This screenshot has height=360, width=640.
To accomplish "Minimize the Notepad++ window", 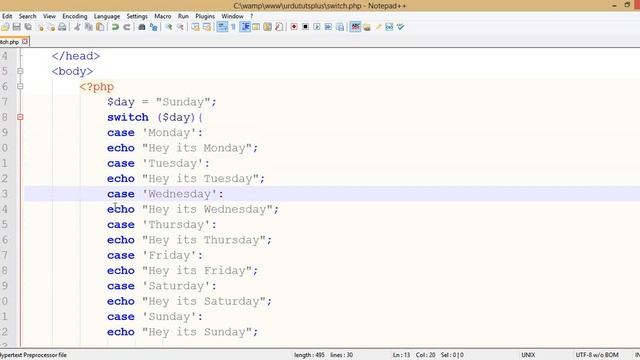I will pos(614,5).
